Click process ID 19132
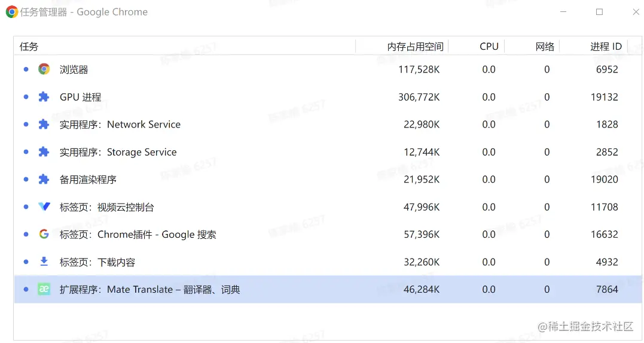Viewport: 644px width, 343px height. [x=604, y=97]
